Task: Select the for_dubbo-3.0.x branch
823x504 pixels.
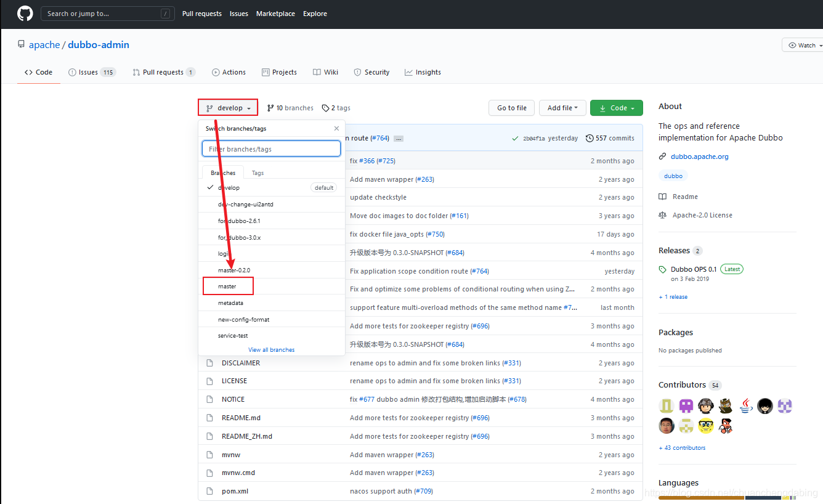Action: coord(272,237)
